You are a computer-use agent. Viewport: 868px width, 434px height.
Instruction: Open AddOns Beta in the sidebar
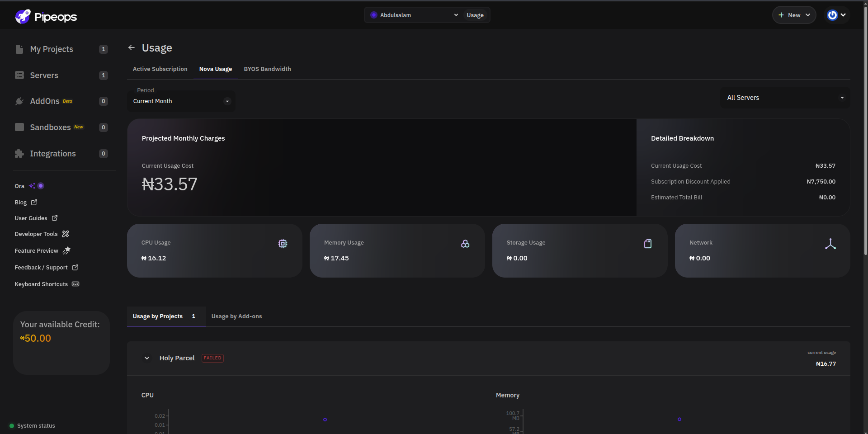pyautogui.click(x=61, y=101)
